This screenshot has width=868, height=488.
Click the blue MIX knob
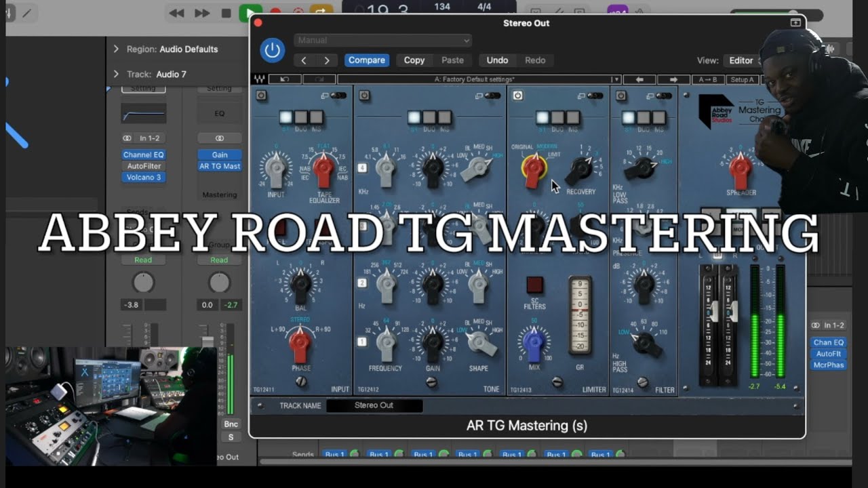pyautogui.click(x=534, y=345)
